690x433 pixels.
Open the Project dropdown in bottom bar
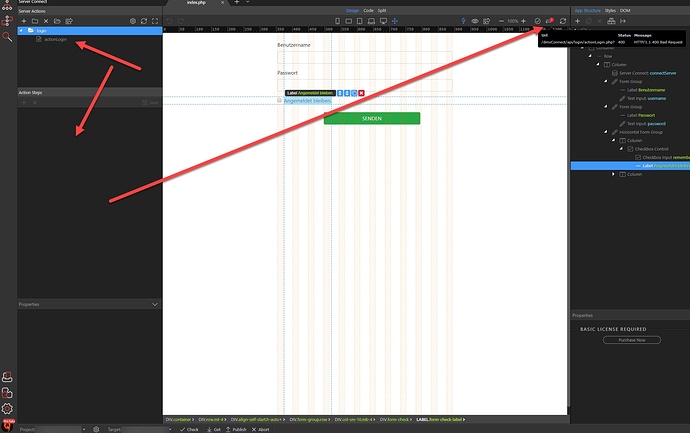(84, 429)
